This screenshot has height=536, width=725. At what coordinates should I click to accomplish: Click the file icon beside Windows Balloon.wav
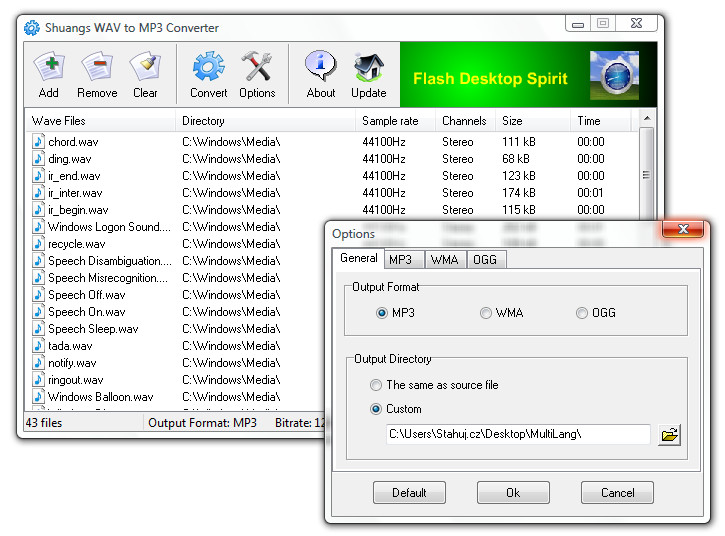(38, 397)
